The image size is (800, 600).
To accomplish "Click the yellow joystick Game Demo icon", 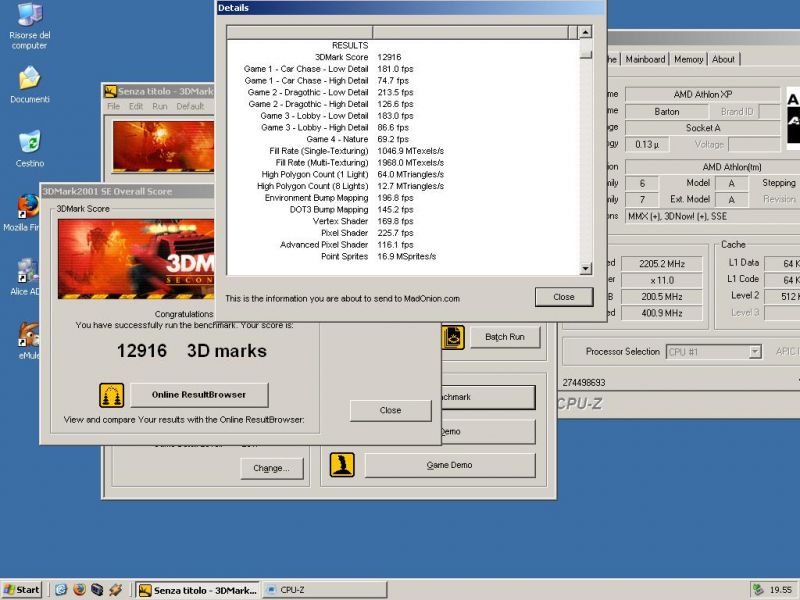I will coord(342,465).
